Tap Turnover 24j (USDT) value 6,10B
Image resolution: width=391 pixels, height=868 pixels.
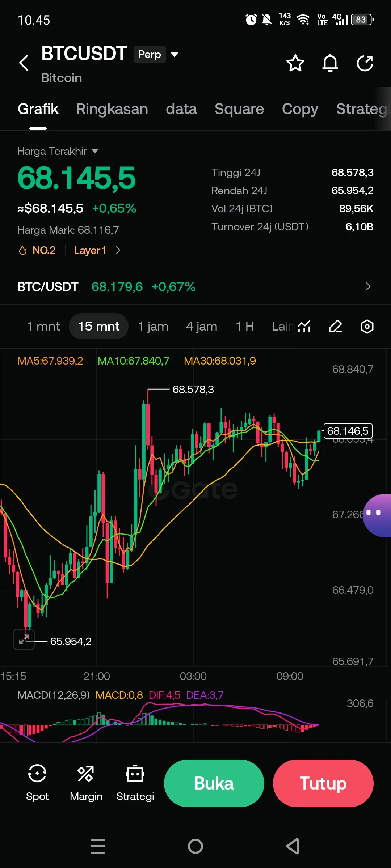(x=359, y=227)
